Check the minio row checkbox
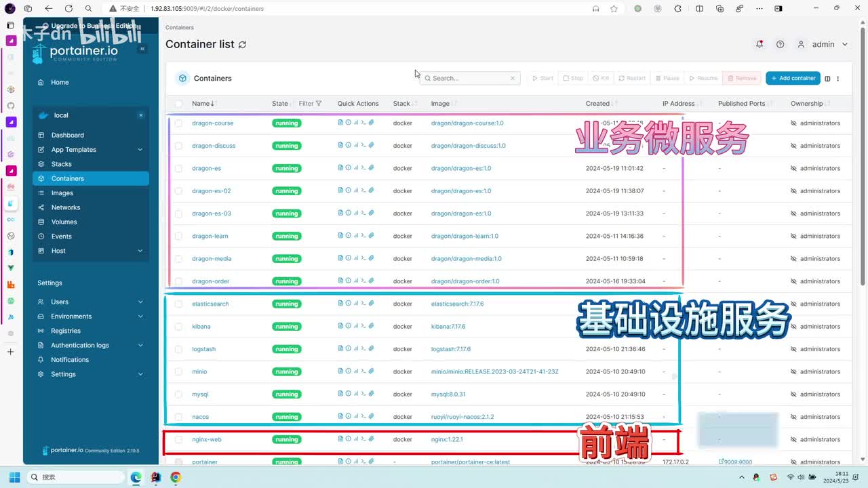Viewport: 868px width, 488px height. [178, 371]
